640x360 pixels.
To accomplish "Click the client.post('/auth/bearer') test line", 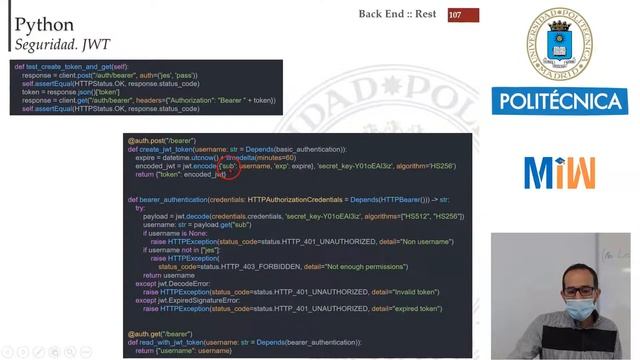I will click(110, 76).
